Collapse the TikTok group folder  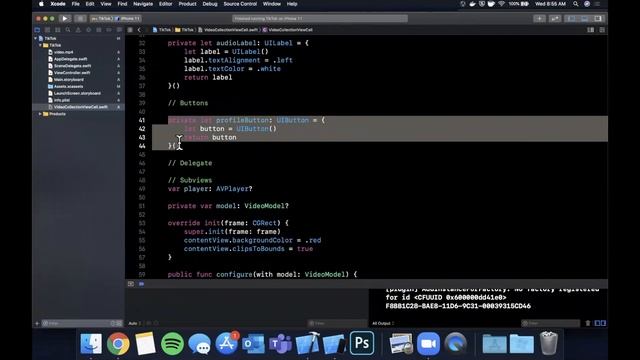pyautogui.click(x=40, y=45)
